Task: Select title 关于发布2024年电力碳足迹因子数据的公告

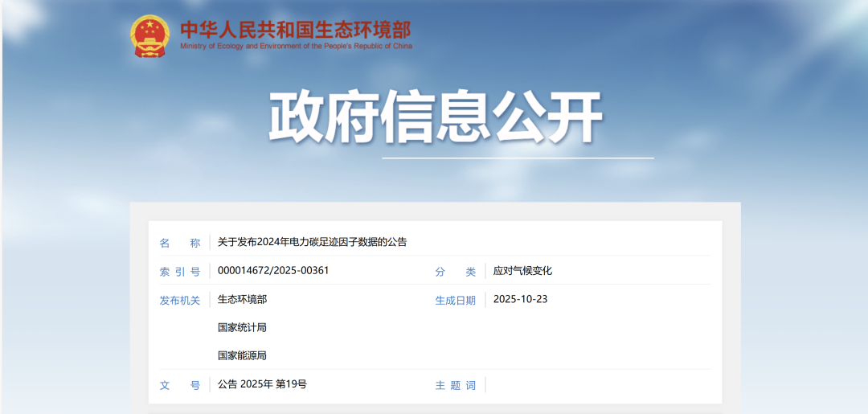Action: coord(312,242)
